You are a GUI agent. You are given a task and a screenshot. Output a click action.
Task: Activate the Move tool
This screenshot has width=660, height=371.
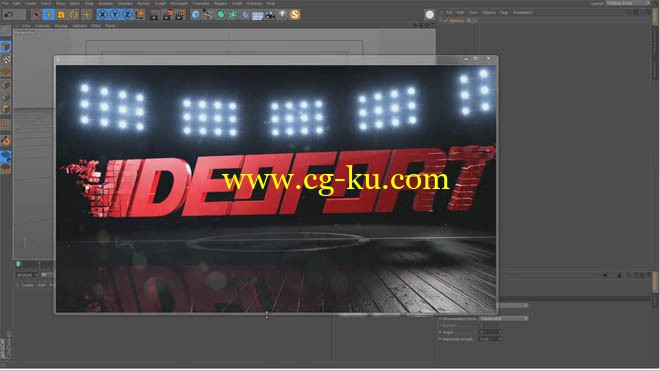click(x=48, y=15)
